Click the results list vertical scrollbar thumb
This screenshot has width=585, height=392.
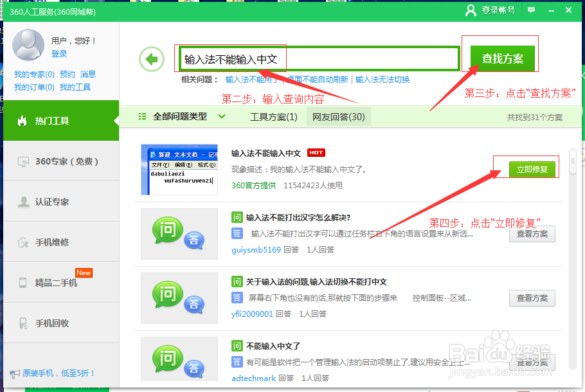(573, 161)
